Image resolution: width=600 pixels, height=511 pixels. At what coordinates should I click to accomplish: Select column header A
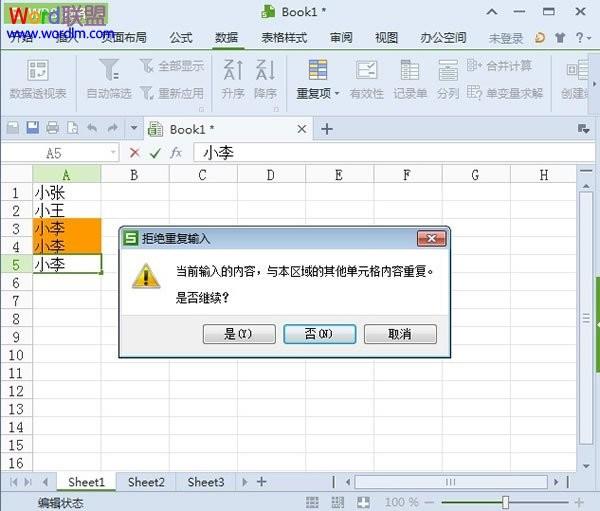[x=67, y=175]
